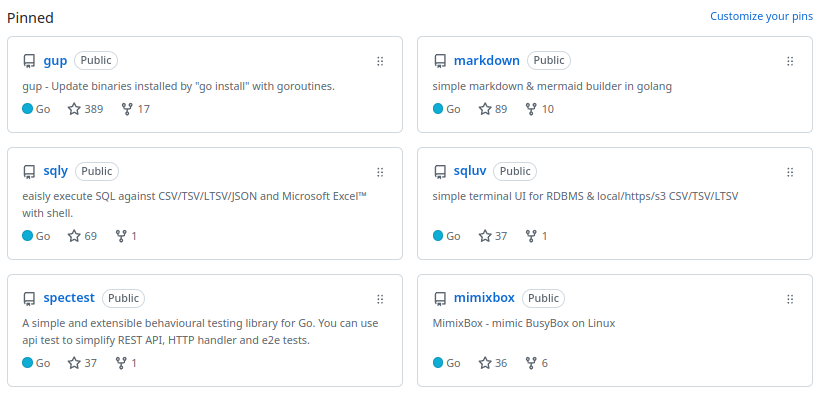Open the 10 forks of markdown

pyautogui.click(x=539, y=109)
